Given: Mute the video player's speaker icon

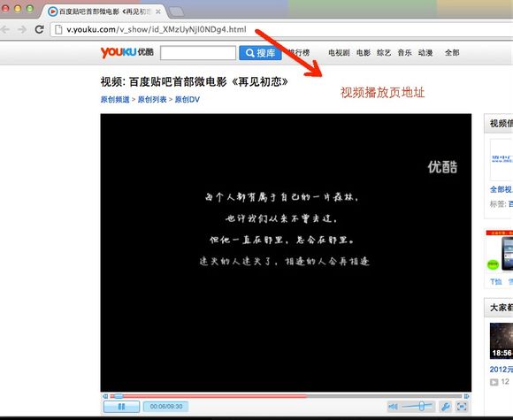Looking at the screenshot, I should click(x=393, y=407).
